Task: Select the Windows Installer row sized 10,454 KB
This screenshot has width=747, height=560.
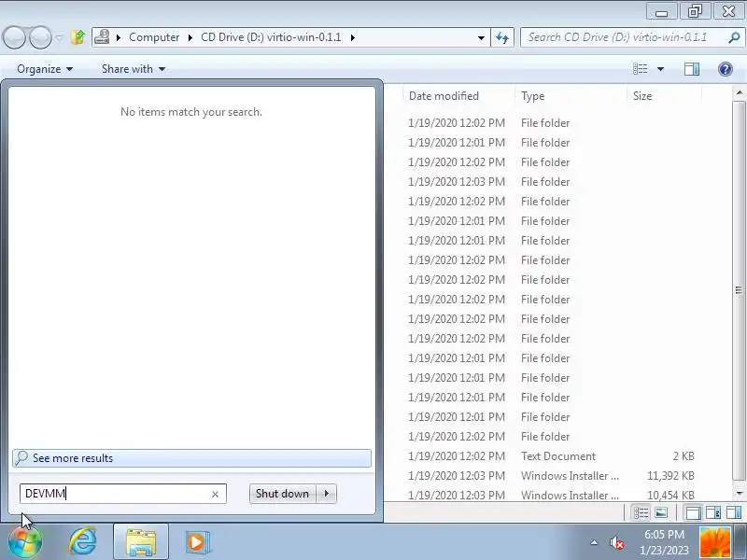Action: pos(555,495)
